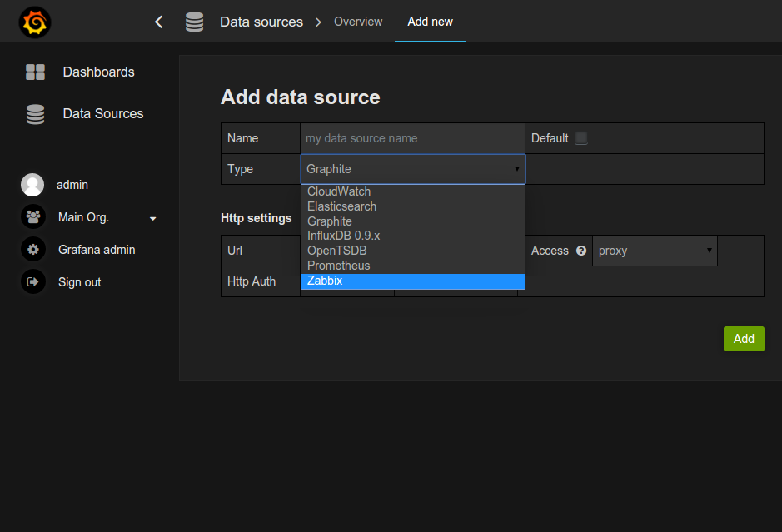Collapse the Type Graphite select box

pyautogui.click(x=412, y=169)
